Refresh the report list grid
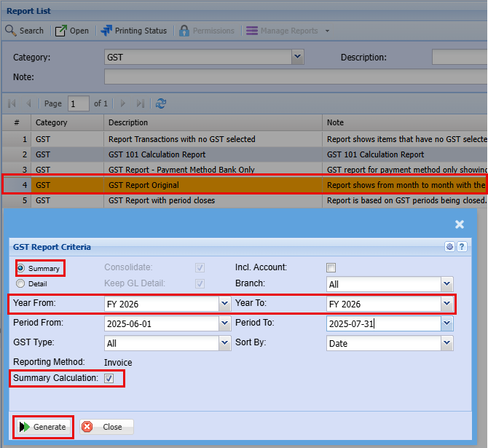The width and height of the screenshot is (488, 448). [161, 103]
